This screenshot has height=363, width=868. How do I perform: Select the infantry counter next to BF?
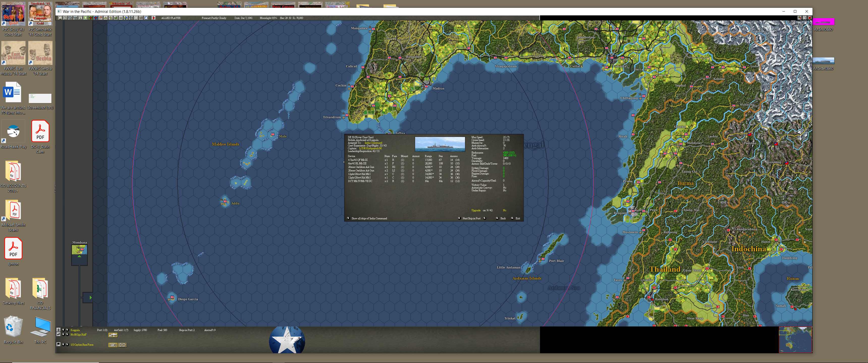[122, 345]
